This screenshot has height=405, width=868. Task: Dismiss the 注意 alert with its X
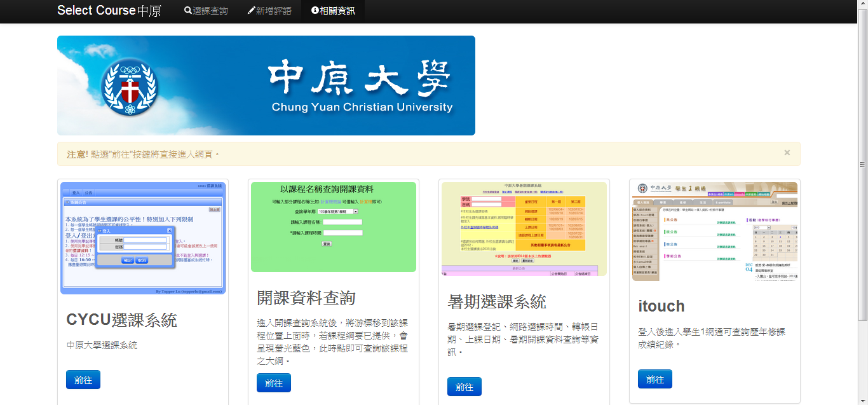coord(787,153)
